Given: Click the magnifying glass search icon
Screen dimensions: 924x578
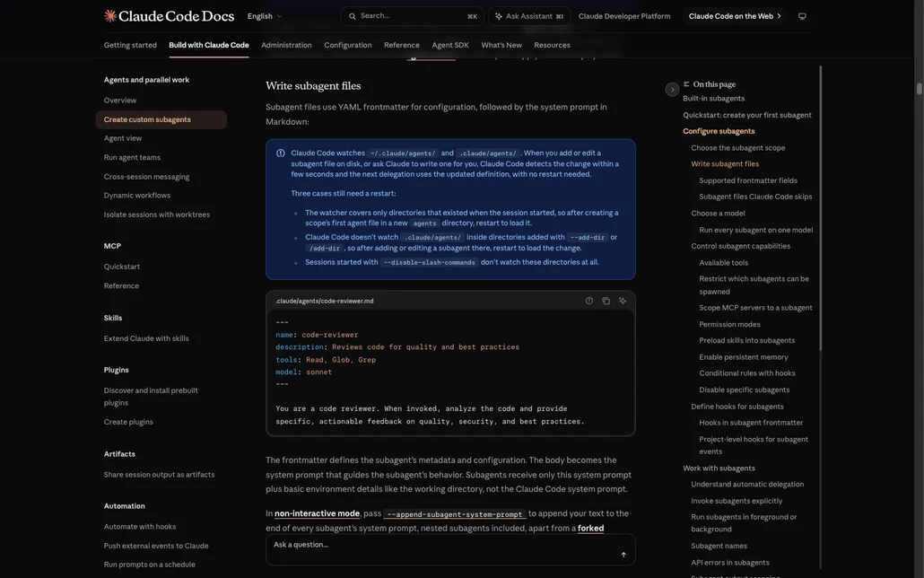Looking at the screenshot, I should point(353,16).
